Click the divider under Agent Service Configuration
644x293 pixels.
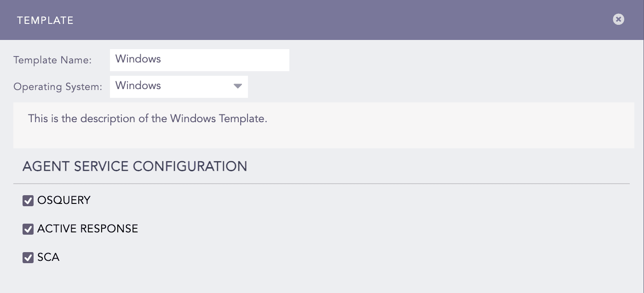click(x=322, y=184)
